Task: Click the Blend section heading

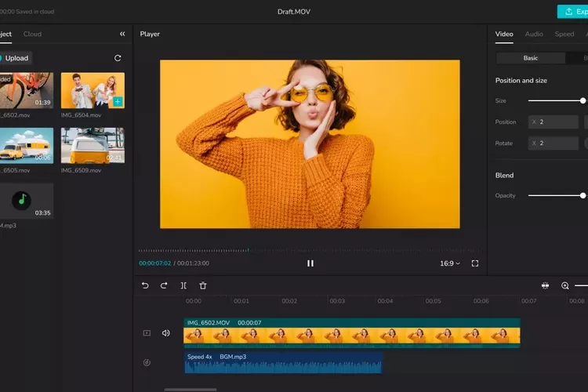Action: pyautogui.click(x=504, y=175)
